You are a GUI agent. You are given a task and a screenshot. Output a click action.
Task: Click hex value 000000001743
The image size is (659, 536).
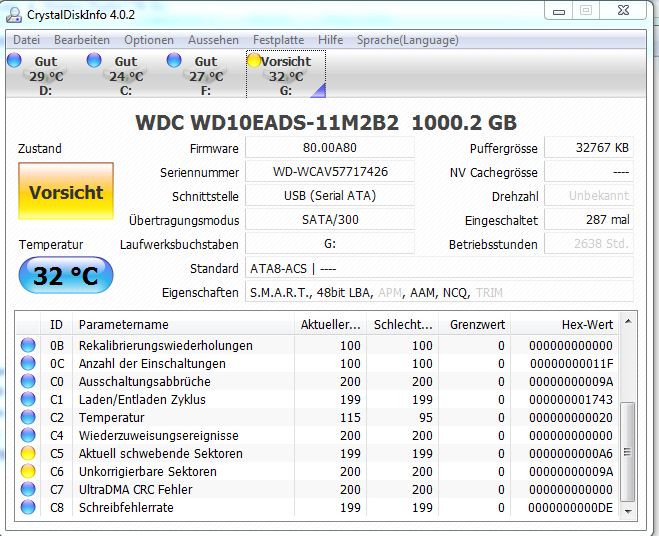571,399
